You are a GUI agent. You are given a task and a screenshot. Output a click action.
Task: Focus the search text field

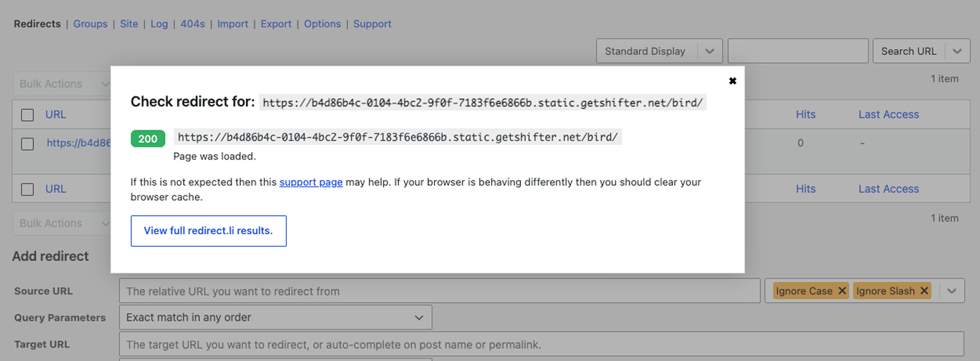[x=798, y=51]
